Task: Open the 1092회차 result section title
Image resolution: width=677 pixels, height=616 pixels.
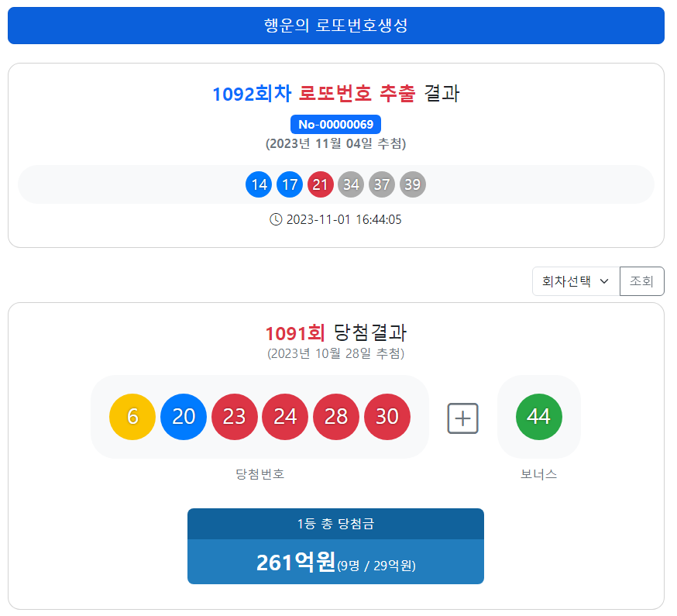Action: pos(335,94)
